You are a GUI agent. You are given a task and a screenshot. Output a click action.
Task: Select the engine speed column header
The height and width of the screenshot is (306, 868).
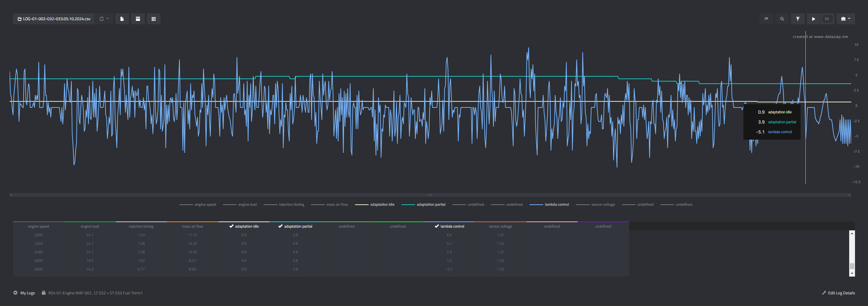coord(38,226)
